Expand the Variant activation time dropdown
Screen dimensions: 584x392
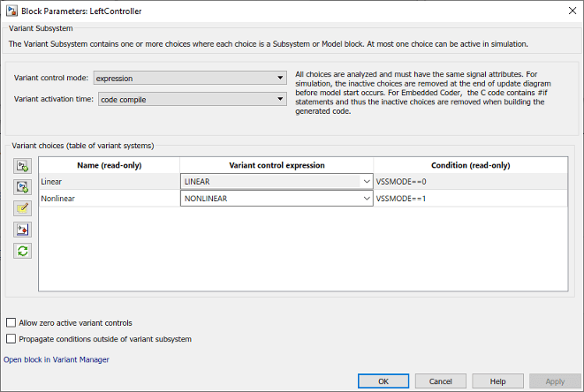point(190,99)
